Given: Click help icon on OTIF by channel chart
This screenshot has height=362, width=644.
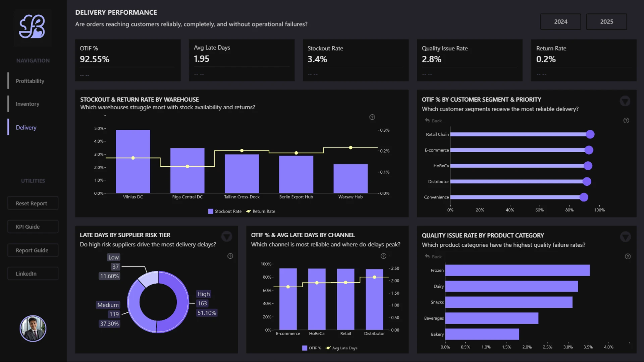Looking at the screenshot, I should pos(383,256).
